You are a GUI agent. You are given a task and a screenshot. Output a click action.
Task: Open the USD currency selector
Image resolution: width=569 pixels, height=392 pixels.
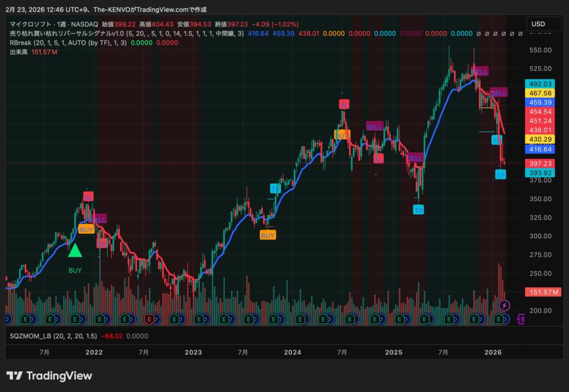coord(538,24)
